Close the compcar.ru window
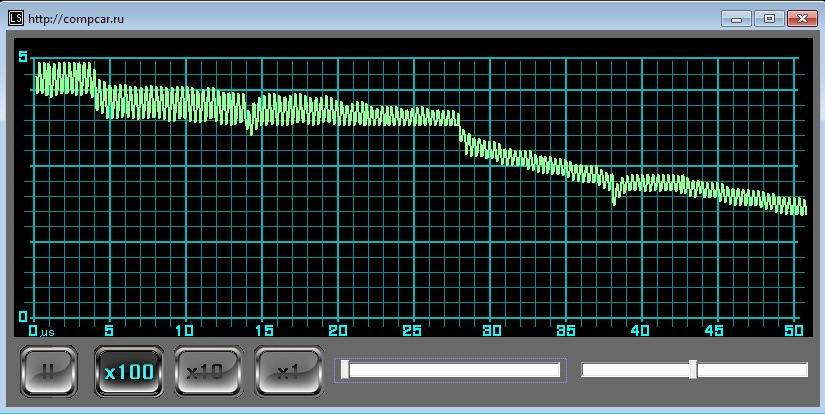825x414 pixels. pos(802,18)
